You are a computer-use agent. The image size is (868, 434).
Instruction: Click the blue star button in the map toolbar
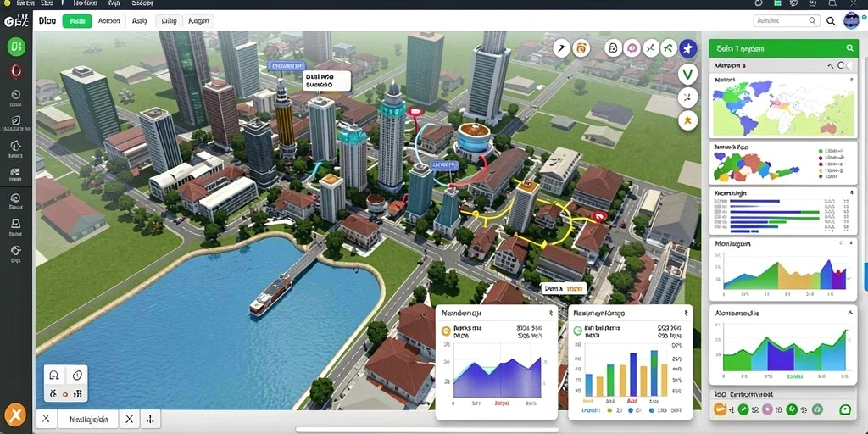687,48
